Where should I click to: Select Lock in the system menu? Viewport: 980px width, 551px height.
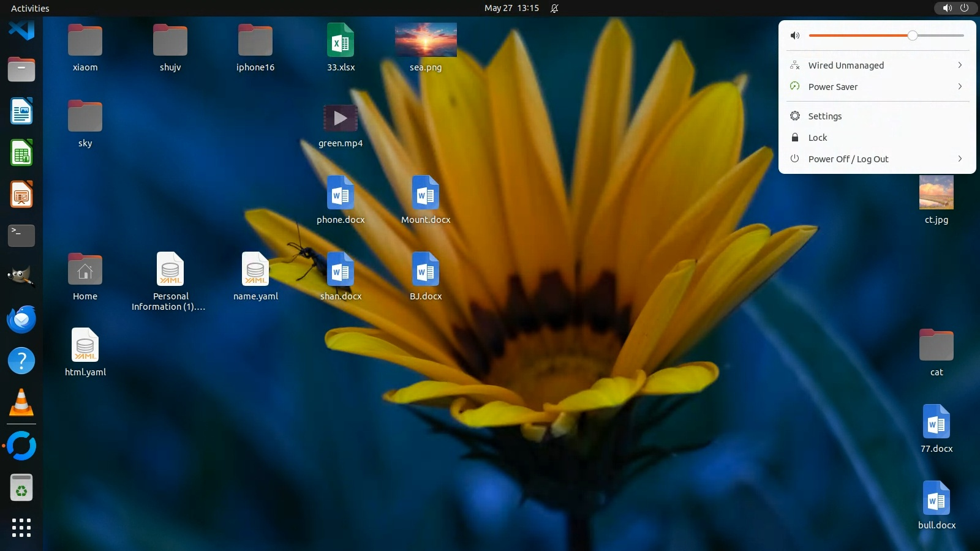817,138
